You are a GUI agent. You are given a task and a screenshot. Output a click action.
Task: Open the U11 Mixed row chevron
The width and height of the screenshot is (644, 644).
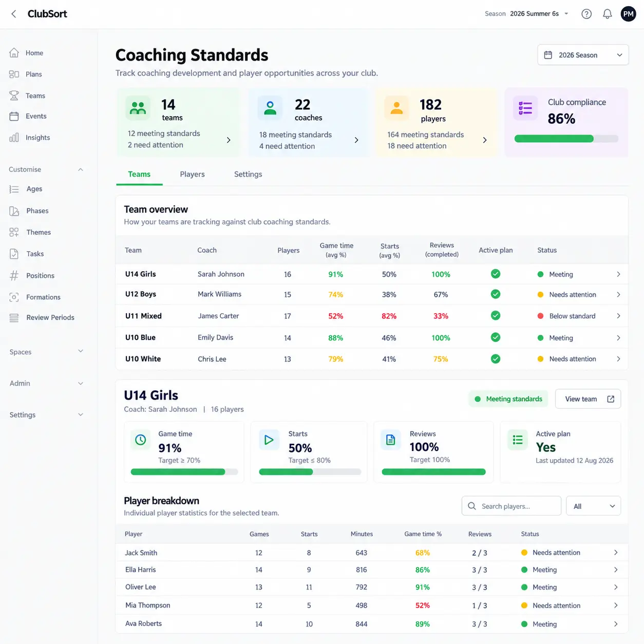pos(618,316)
